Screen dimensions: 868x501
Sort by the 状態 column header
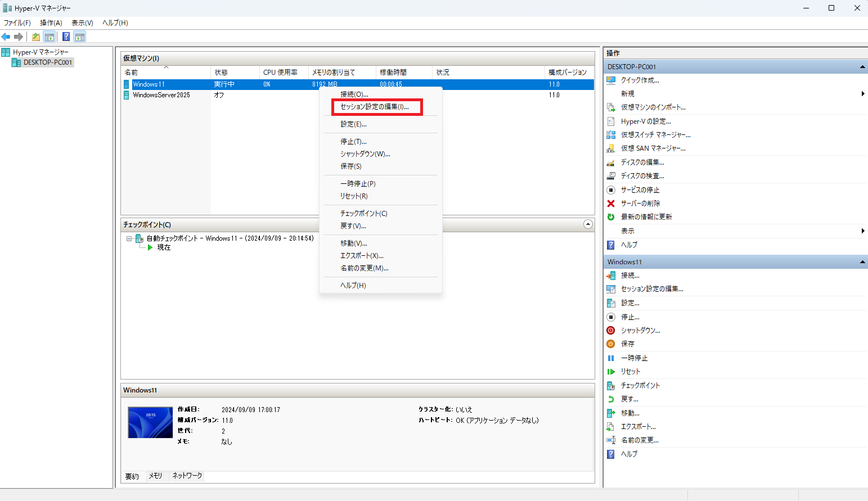(x=235, y=73)
